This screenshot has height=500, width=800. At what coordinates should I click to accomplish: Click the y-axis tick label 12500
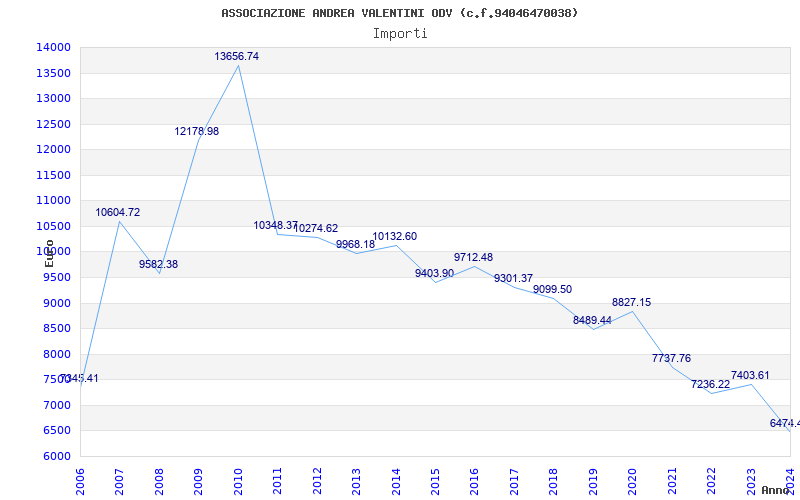click(x=53, y=124)
